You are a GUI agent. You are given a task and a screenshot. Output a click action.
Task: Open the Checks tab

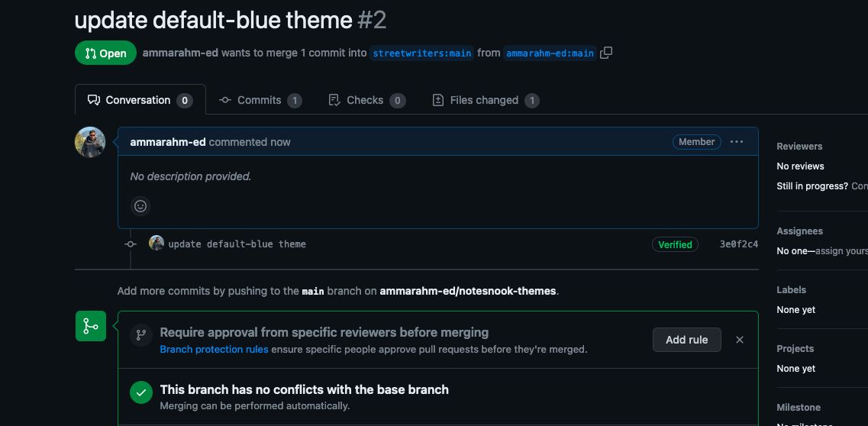click(366, 100)
